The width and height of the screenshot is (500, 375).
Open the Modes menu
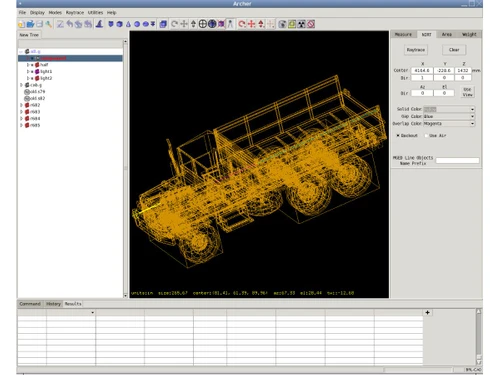[x=55, y=13]
